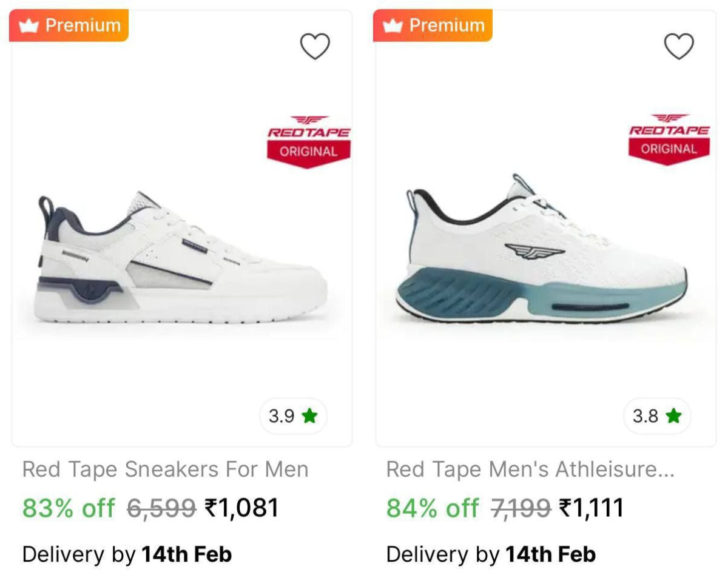This screenshot has height=578, width=728.
Task: Click the Premium crown badge on second product
Action: (433, 25)
